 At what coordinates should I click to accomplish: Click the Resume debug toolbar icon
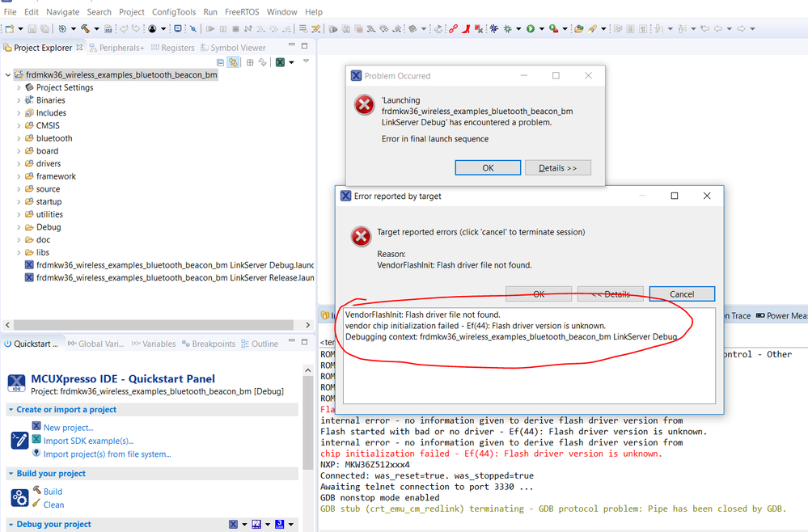coord(210,29)
